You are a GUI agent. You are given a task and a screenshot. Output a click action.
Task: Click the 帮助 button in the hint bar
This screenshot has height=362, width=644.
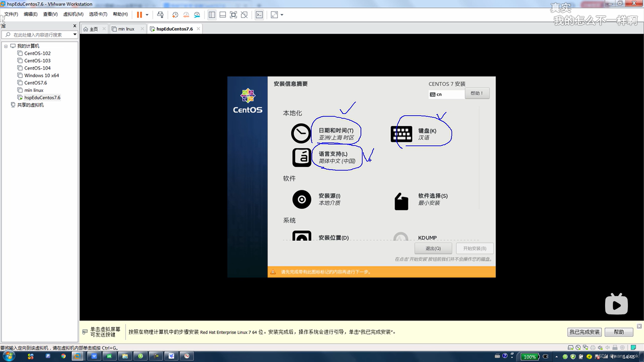point(619,332)
